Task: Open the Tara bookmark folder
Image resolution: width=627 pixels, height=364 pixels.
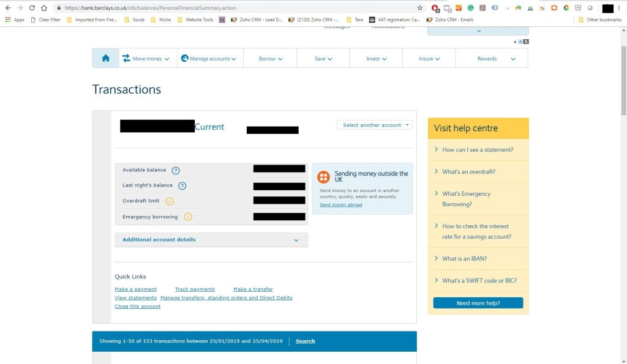Action: click(355, 20)
